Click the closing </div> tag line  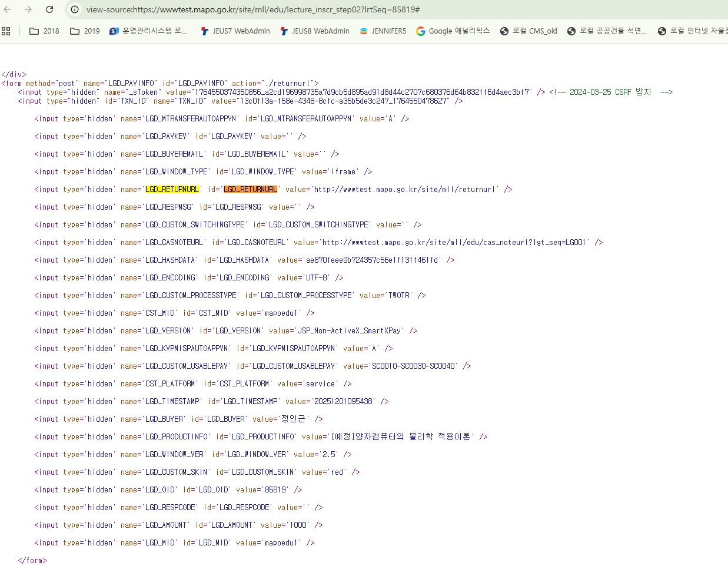click(14, 74)
